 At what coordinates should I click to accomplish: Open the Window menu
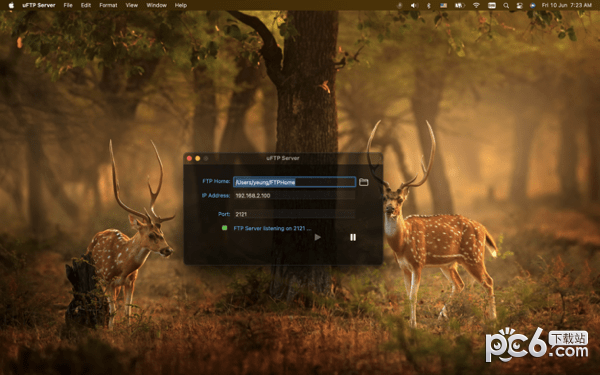point(157,5)
